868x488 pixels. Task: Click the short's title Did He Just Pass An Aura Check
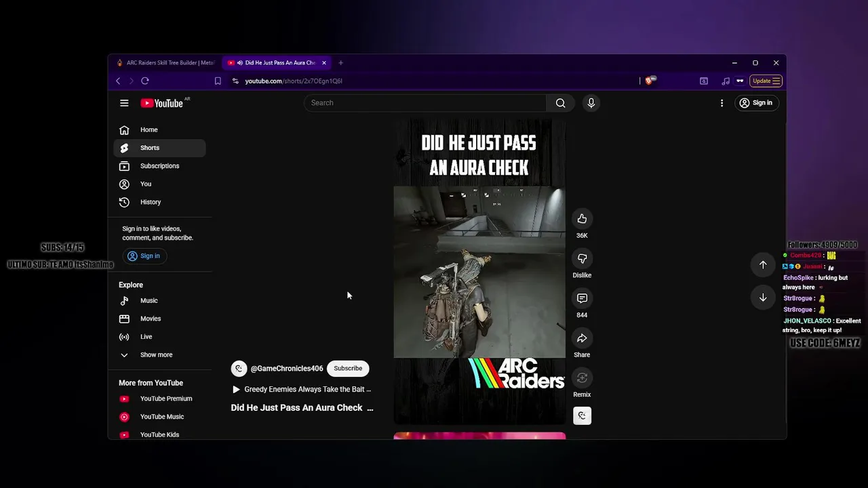(302, 407)
